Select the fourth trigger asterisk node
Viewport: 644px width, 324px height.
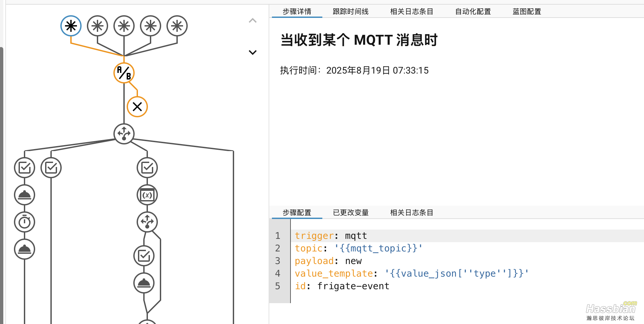pos(151,26)
